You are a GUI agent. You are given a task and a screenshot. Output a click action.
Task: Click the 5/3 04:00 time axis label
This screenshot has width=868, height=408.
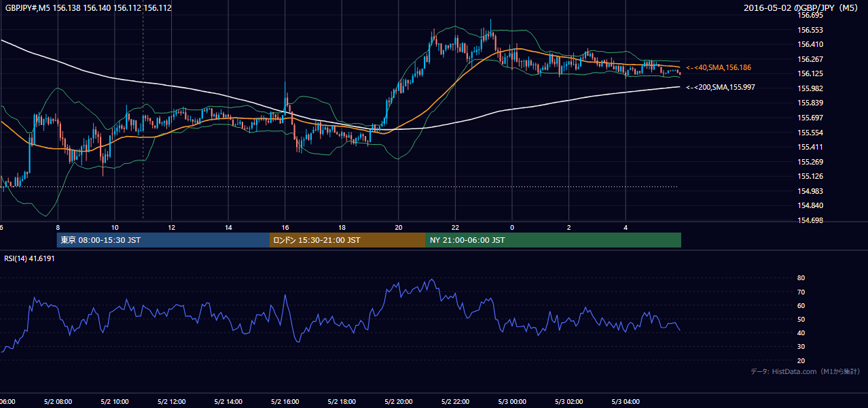(625, 402)
